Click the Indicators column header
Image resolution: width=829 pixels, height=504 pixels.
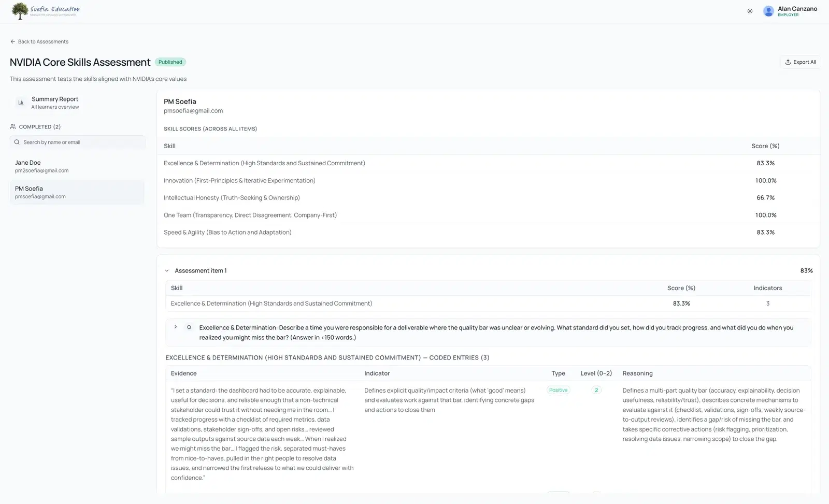tap(767, 288)
